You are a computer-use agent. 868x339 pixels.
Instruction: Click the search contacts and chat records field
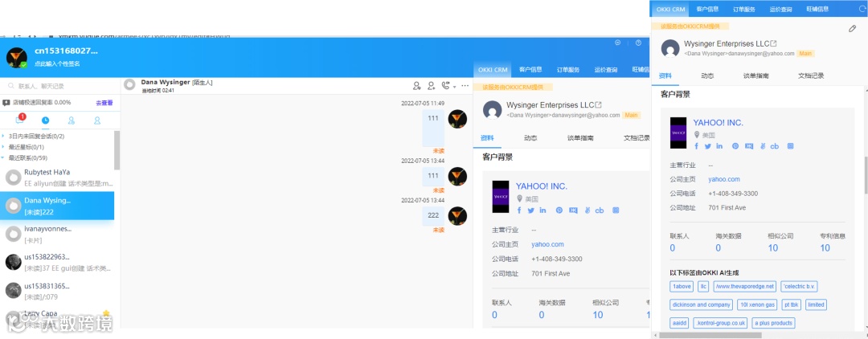59,86
